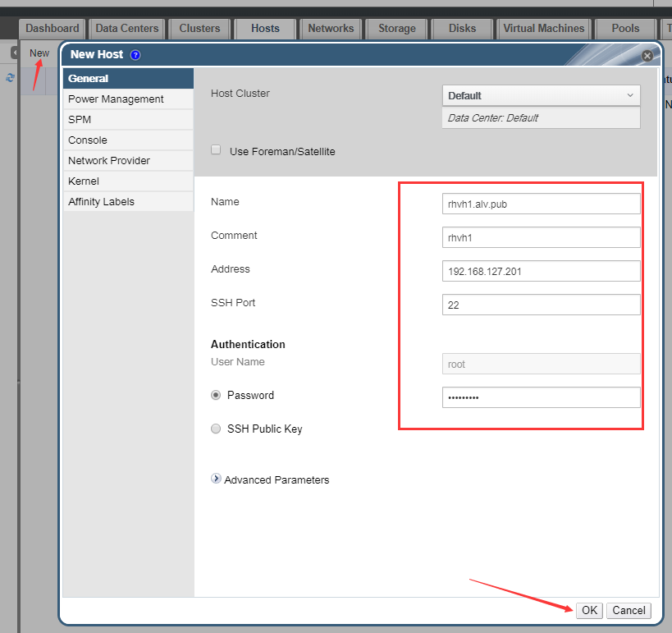Open Kernel section
Image resolution: width=672 pixels, height=633 pixels.
(128, 181)
